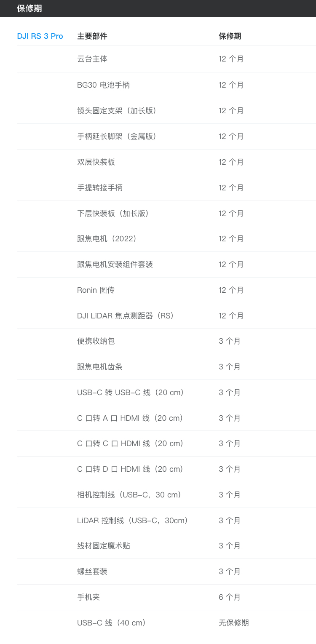The width and height of the screenshot is (316, 644).
Task: Click the 镜头固定支架（加长版）row
Action: point(117,111)
